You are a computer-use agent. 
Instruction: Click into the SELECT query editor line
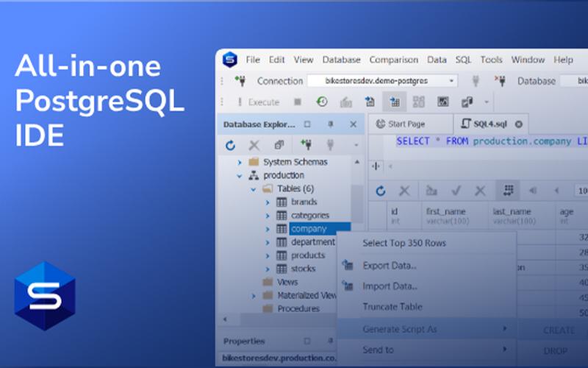point(491,141)
